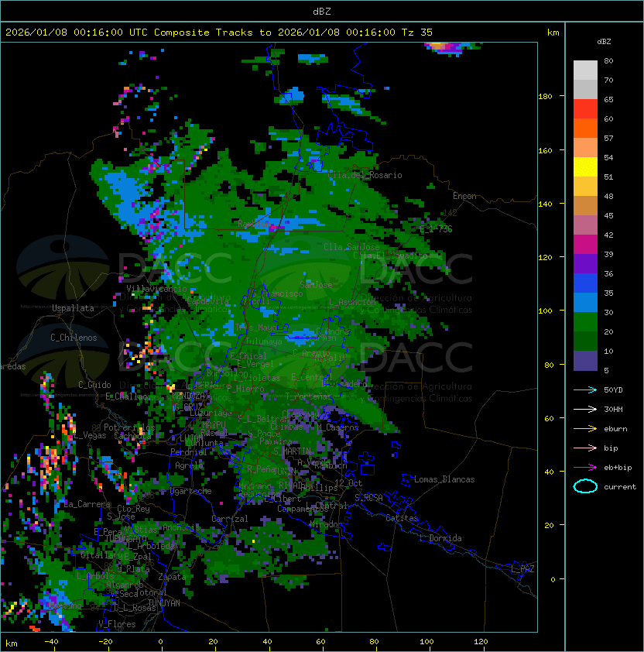Click the Villavicencio place label
Viewport: 644px width, 652px height.
pyautogui.click(x=156, y=289)
